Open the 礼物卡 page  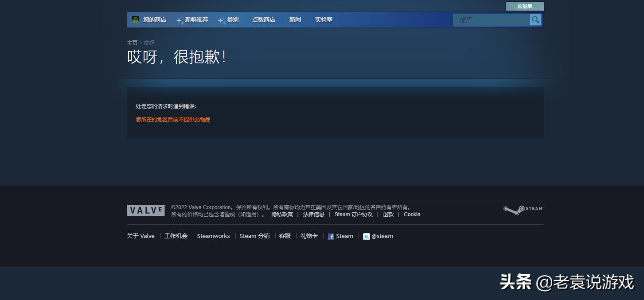coord(309,236)
